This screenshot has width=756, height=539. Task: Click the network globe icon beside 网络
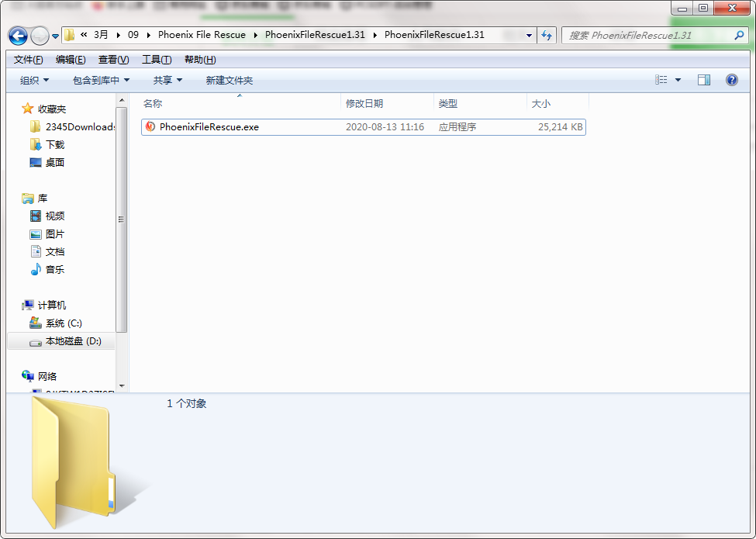pyautogui.click(x=27, y=376)
